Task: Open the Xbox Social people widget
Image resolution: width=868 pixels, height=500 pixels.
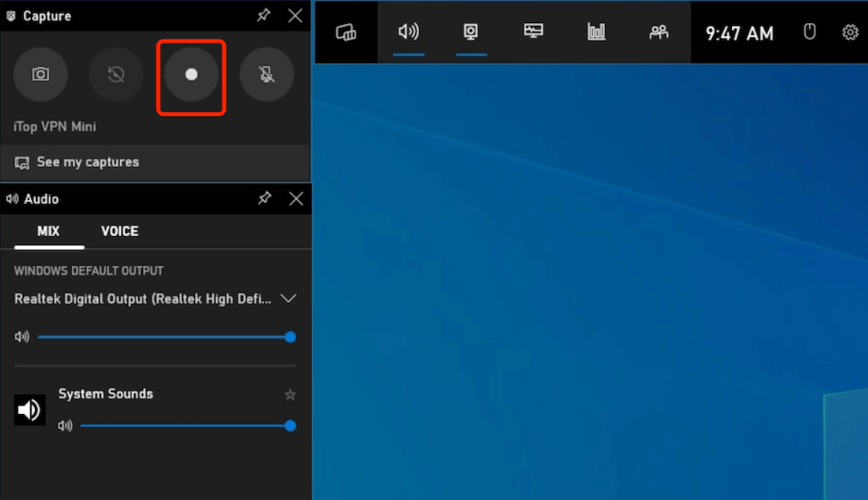Action: [x=658, y=32]
